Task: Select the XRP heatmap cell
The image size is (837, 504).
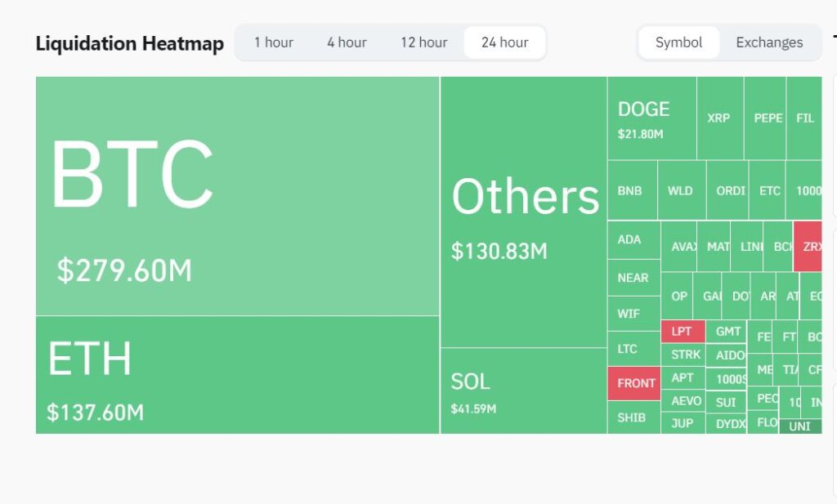Action: pyautogui.click(x=719, y=118)
